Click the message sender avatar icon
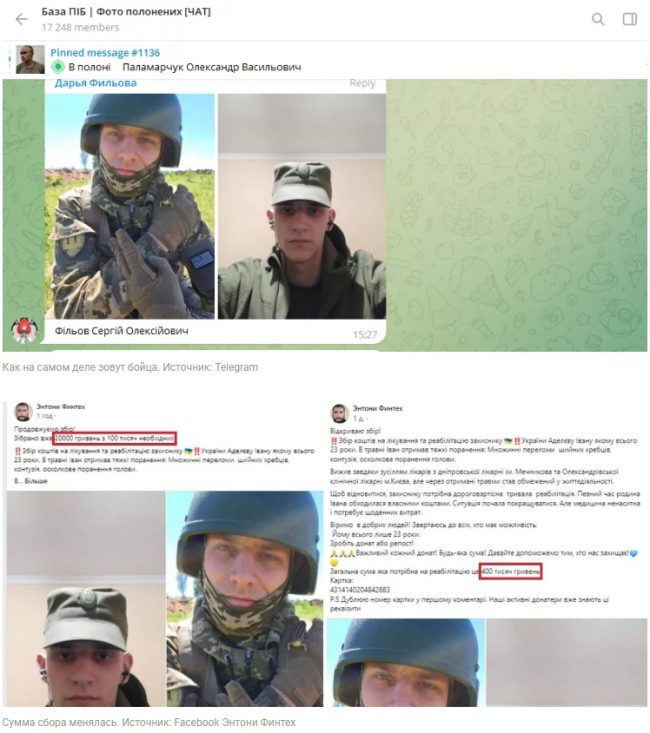This screenshot has width=650, height=733. click(x=24, y=330)
